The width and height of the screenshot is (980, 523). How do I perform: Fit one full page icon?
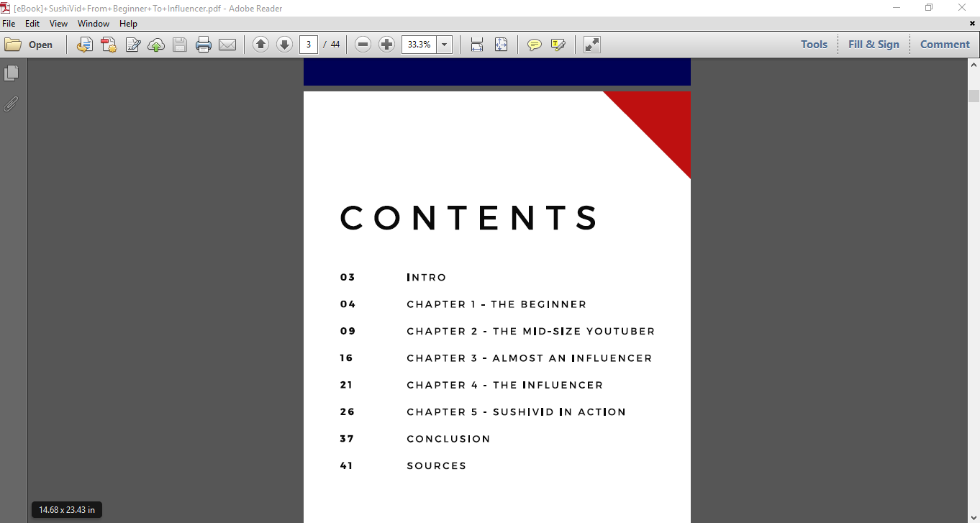[x=502, y=45]
